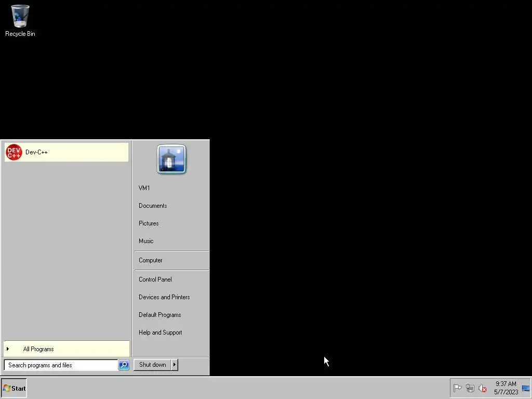Screen dimensions: 532x399
Task: Click the Shut down button
Action: (152, 365)
